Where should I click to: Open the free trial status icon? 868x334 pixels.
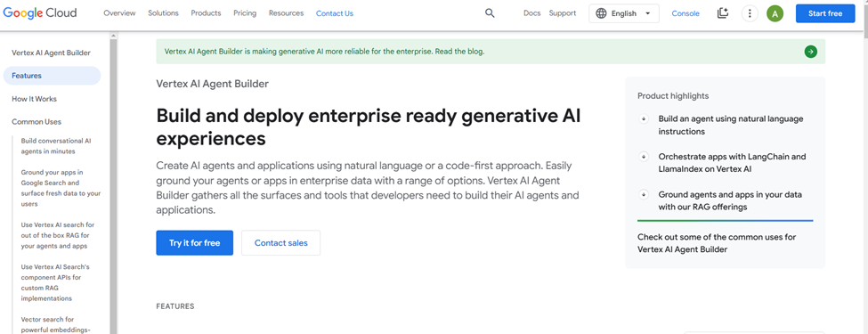point(722,13)
